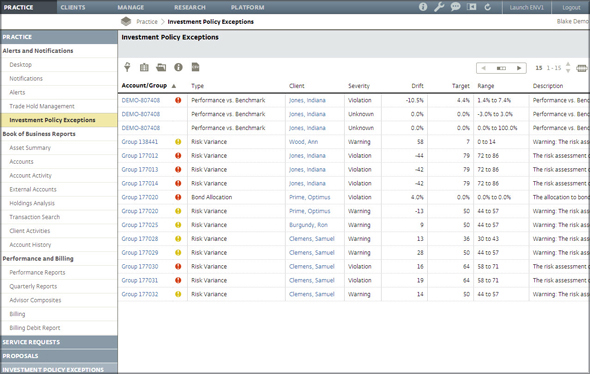
Task: Click the refresh icon in top bar
Action: (488, 7)
